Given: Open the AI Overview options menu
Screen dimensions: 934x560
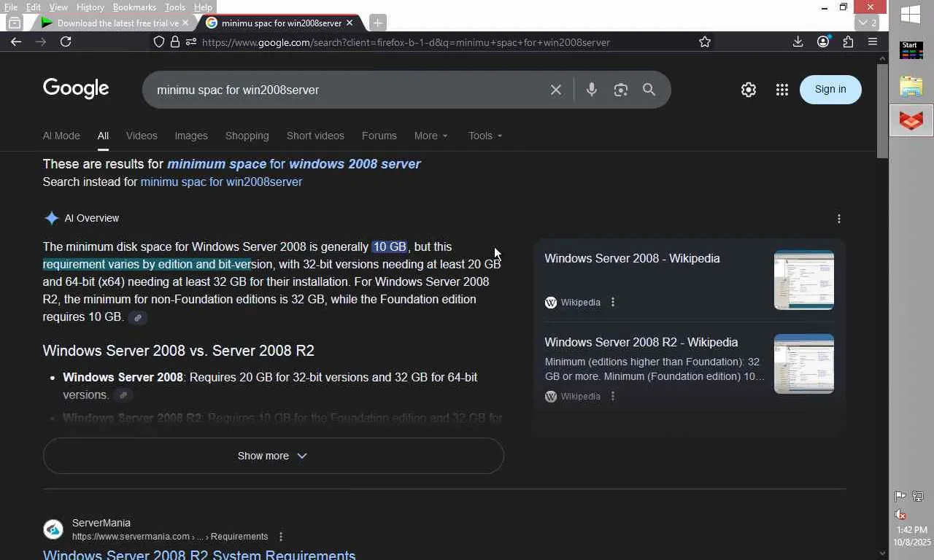Looking at the screenshot, I should pos(839,219).
